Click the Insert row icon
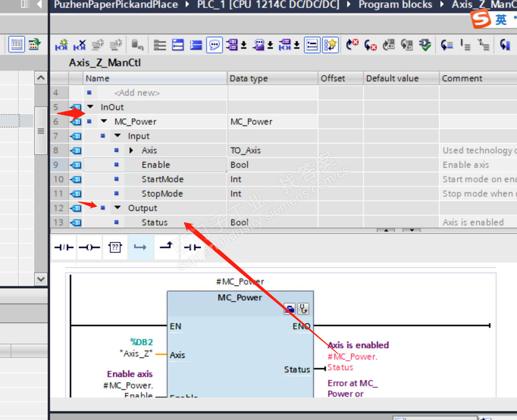Viewport: 517px width, 420px height. 98,44
